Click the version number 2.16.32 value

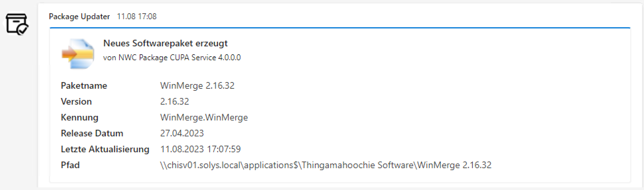click(x=175, y=102)
